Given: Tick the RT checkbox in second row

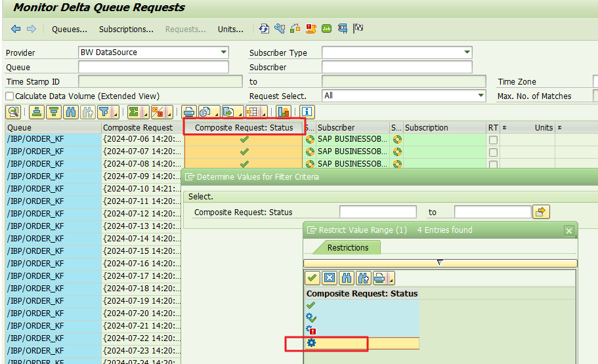Looking at the screenshot, I should click(493, 152).
